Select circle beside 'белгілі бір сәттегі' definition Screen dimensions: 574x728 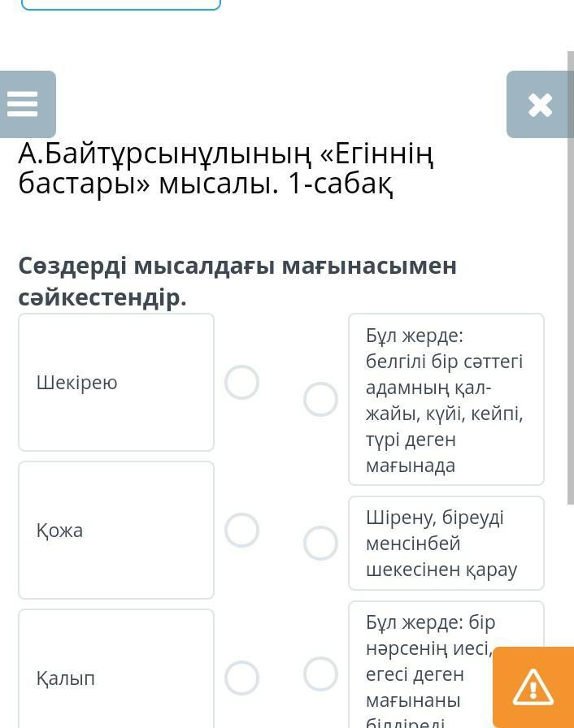[320, 399]
